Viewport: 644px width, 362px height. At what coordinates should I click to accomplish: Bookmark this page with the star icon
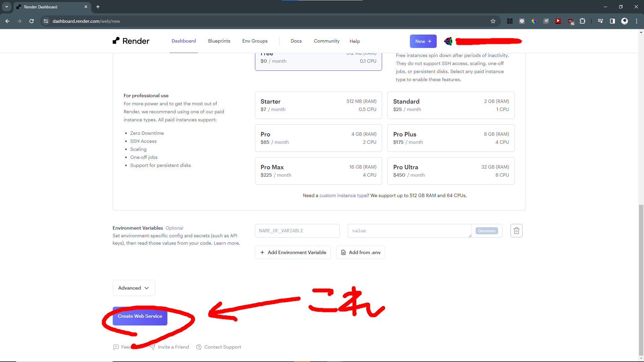pos(493,21)
